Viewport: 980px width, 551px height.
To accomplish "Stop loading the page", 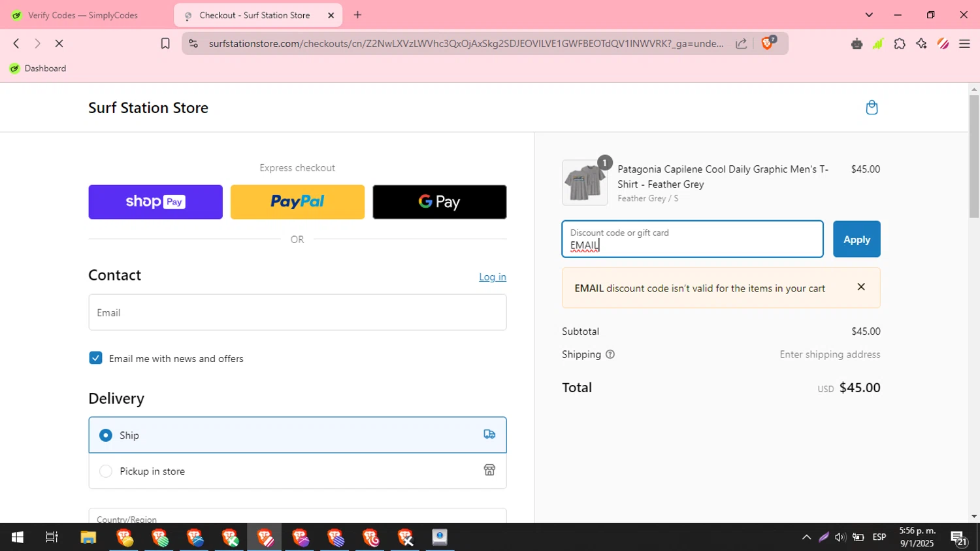I will click(59, 44).
